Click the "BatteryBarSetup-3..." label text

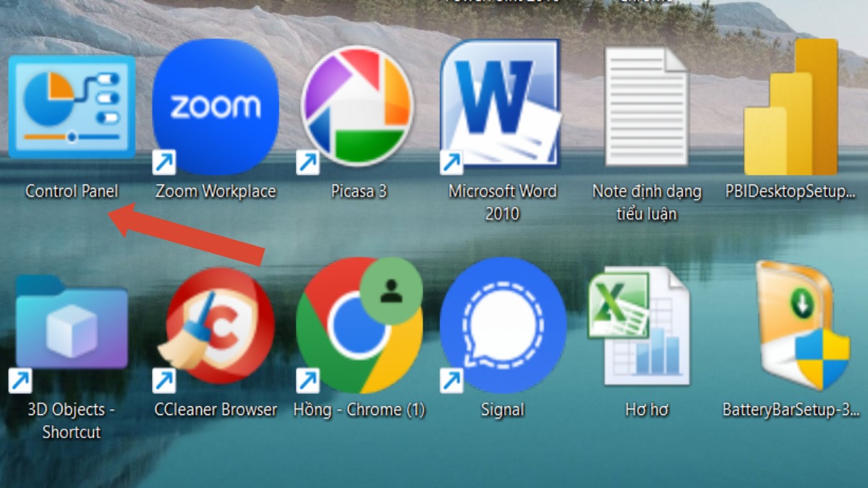point(791,410)
